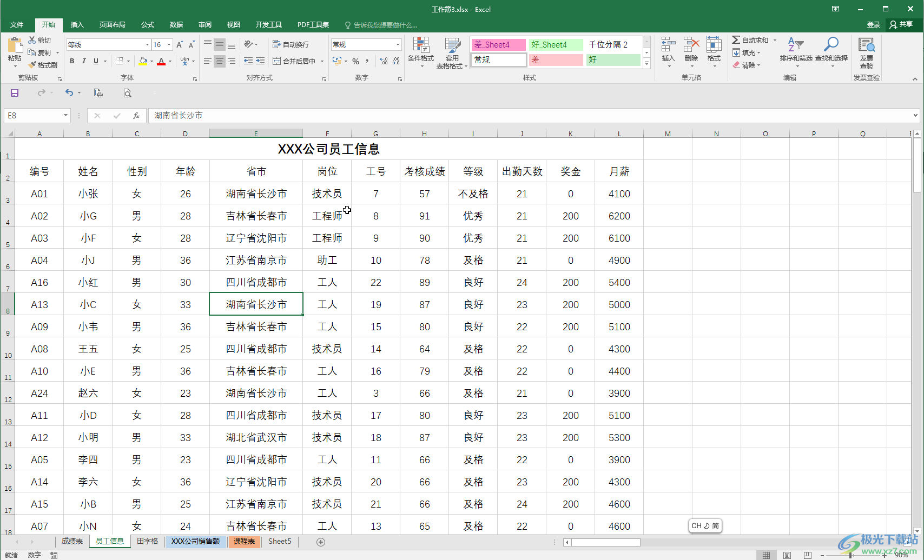Click the Find and Select magnifier icon

tap(831, 44)
